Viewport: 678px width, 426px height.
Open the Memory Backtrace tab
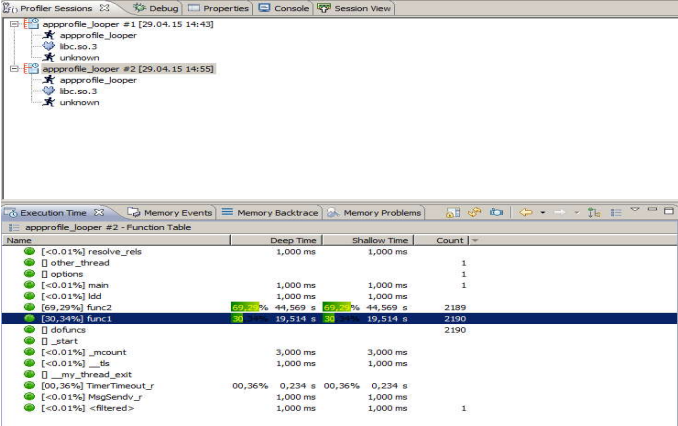point(271,213)
